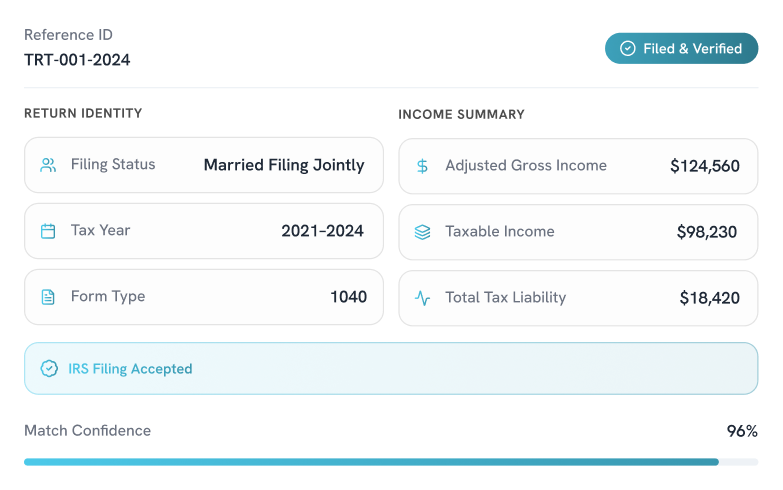Image resolution: width=783 pixels, height=490 pixels.
Task: Click the Match Confidence progress bar
Action: click(x=391, y=462)
